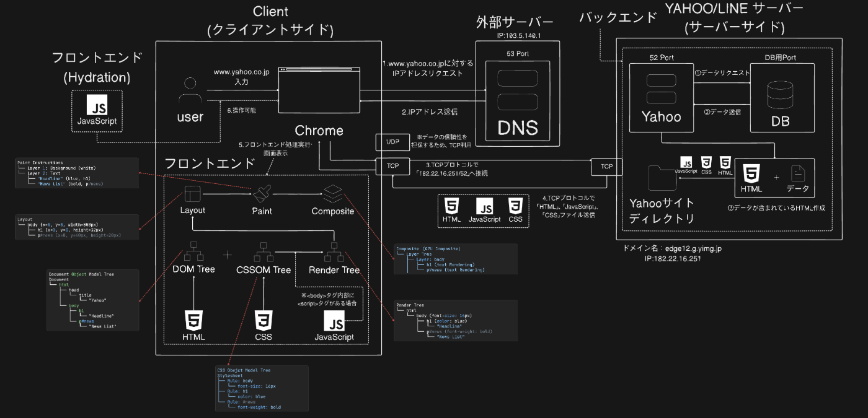
Task: Select the "①データリクエスト" label
Action: [722, 72]
